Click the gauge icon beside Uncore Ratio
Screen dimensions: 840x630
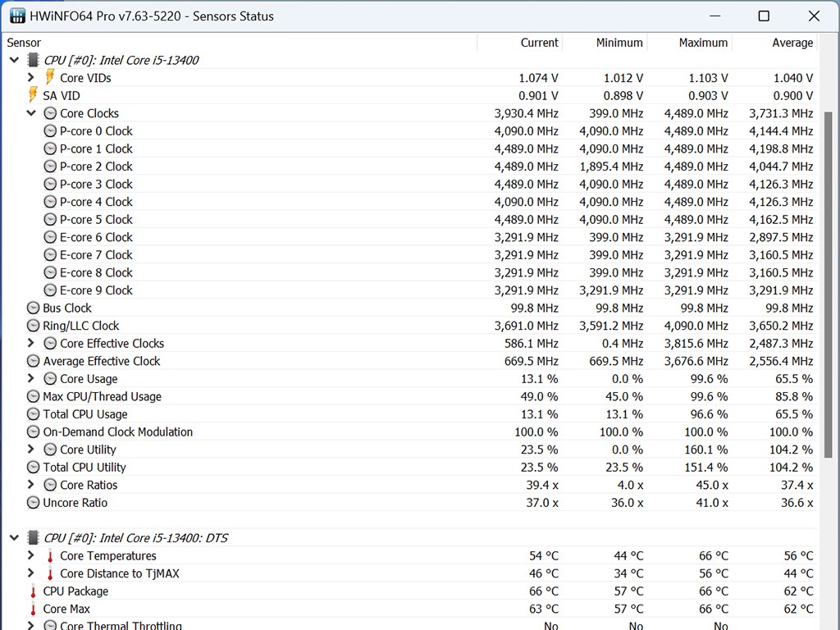pos(33,503)
